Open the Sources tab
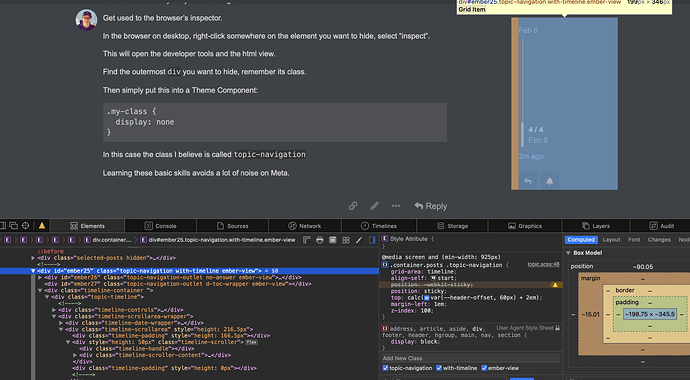The image size is (690, 380). tap(233, 226)
